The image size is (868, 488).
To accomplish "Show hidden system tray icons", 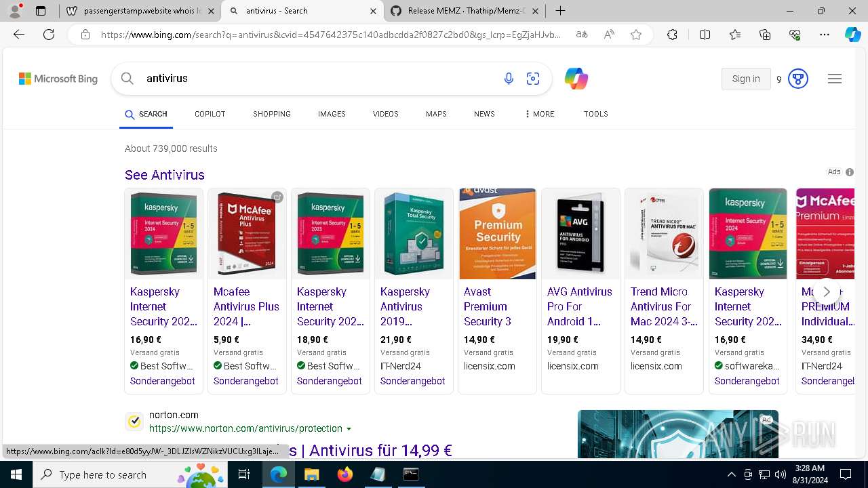I will pos(731,474).
